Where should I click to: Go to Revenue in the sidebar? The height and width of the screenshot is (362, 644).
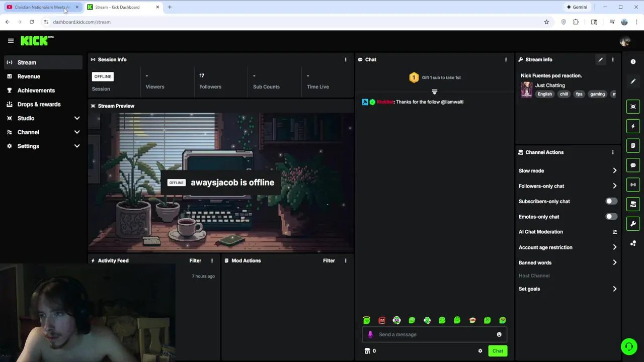[x=42, y=76]
